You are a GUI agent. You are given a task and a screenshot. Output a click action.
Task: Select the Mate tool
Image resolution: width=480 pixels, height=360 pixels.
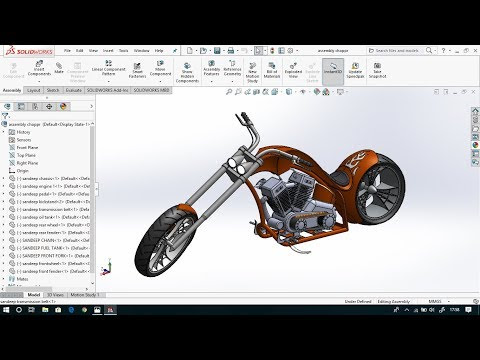pyautogui.click(x=59, y=68)
